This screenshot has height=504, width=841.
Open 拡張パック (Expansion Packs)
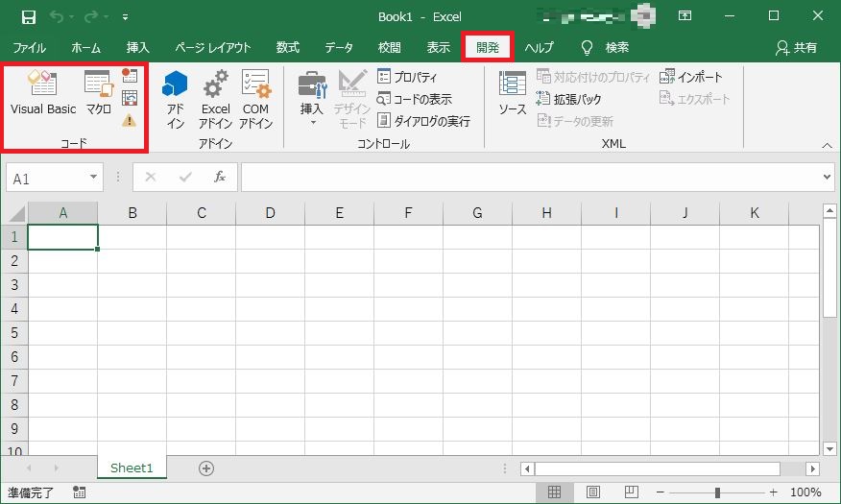(x=568, y=99)
